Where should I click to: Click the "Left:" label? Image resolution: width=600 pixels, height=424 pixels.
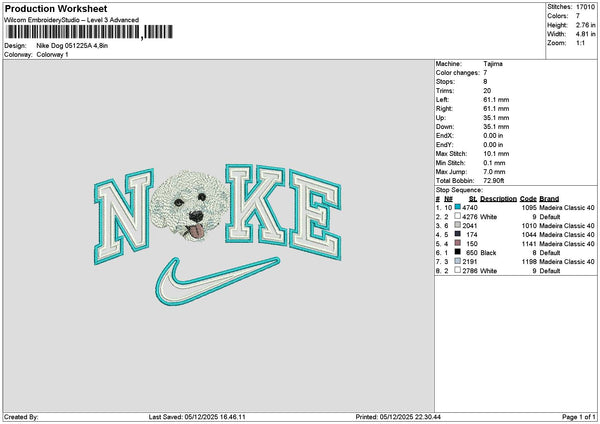[x=441, y=100]
